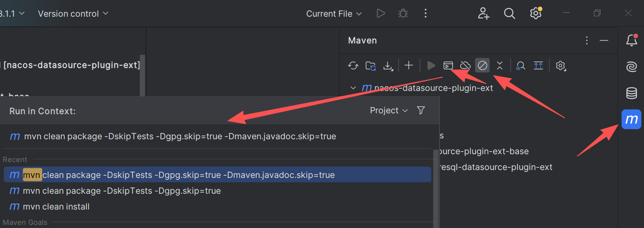This screenshot has height=228, width=644.
Task: Collapse all nodes in Maven tree
Action: click(x=500, y=66)
